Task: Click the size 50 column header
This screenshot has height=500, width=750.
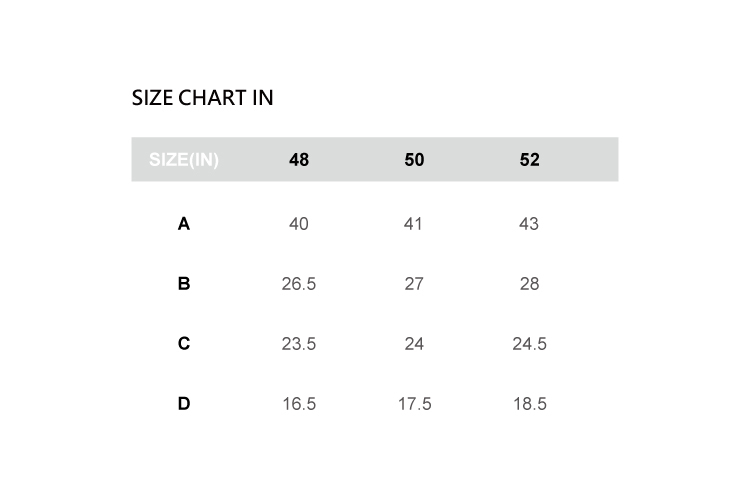Action: coord(414,160)
